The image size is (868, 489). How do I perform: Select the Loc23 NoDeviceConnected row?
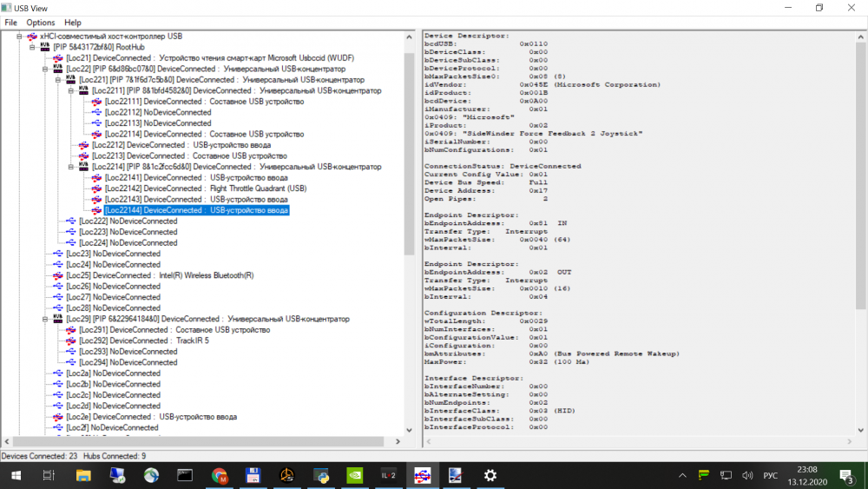113,254
